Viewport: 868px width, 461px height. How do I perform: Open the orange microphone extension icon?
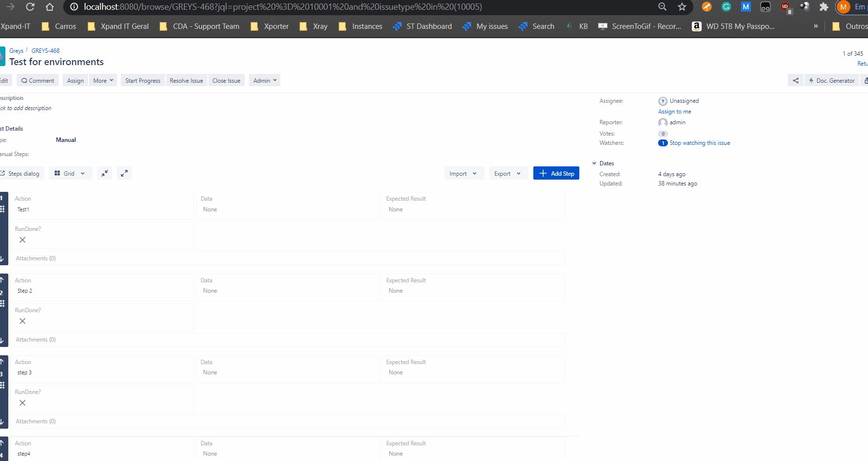(707, 7)
